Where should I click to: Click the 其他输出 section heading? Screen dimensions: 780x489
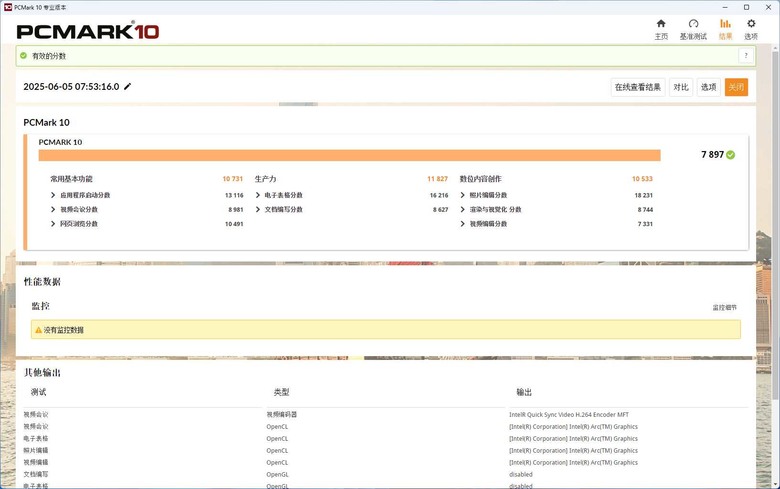tap(42, 373)
